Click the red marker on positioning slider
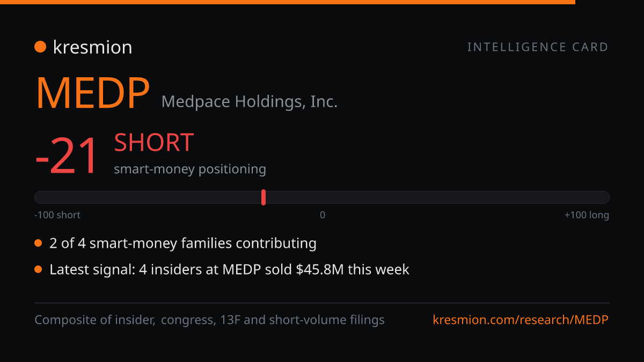This screenshot has height=362, width=644. tap(264, 197)
